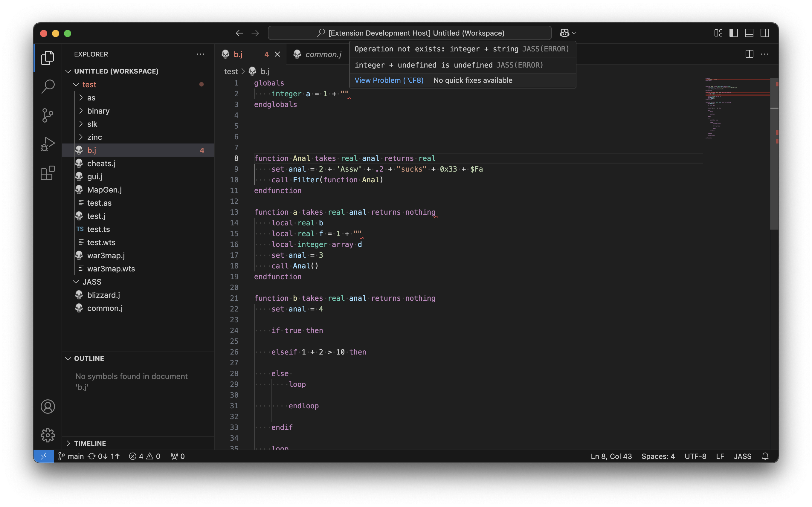Open the Source Control view
Viewport: 812px width, 507px height.
[x=48, y=115]
